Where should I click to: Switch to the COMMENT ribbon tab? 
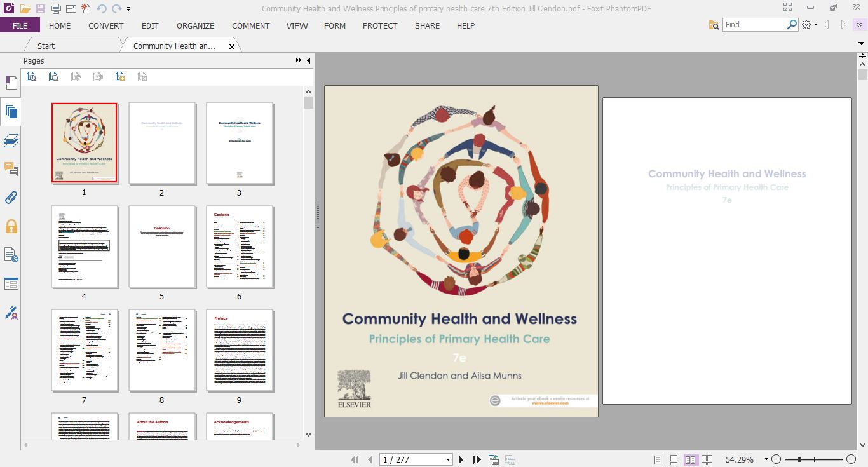251,25
